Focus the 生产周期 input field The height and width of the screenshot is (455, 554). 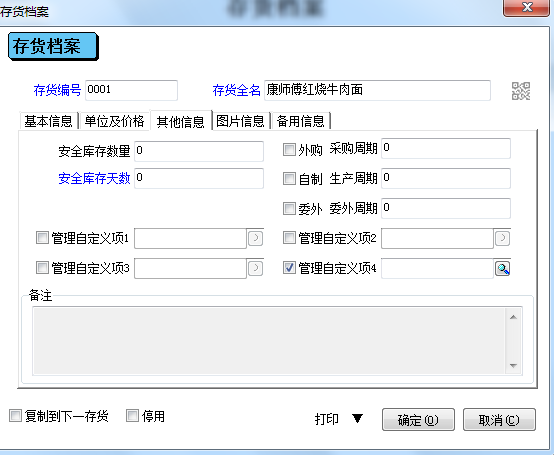[446, 178]
